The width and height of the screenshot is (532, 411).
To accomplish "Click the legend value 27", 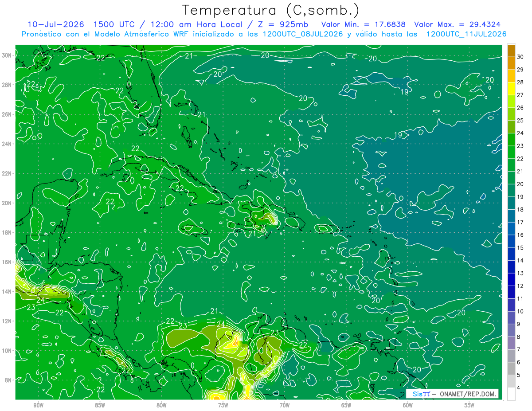I will click(520, 95).
